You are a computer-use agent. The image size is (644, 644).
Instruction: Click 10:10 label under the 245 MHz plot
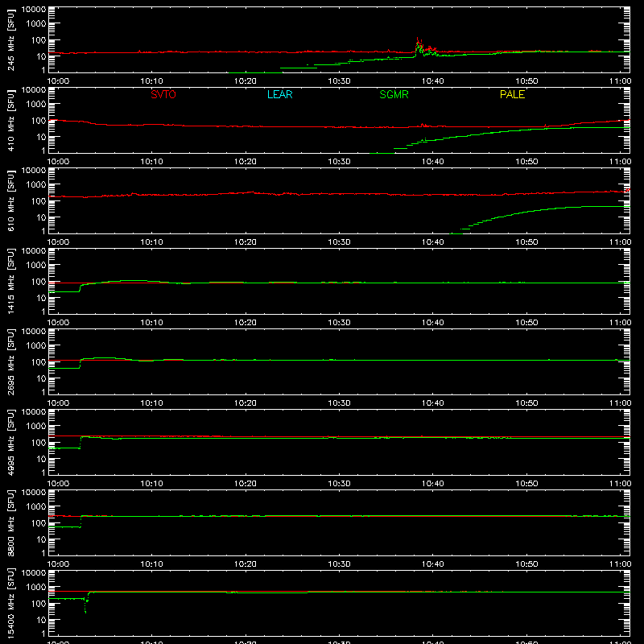click(151, 81)
